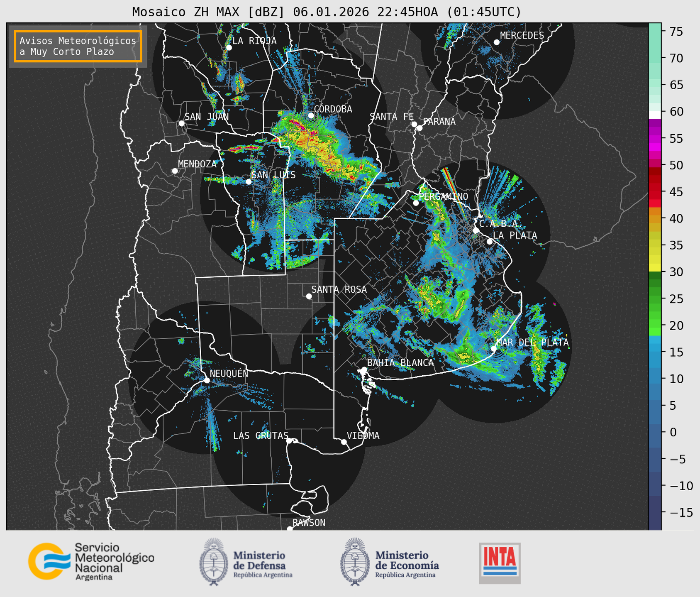
Task: Click the C.A.B.A. marker dot
Action: [x=476, y=230]
